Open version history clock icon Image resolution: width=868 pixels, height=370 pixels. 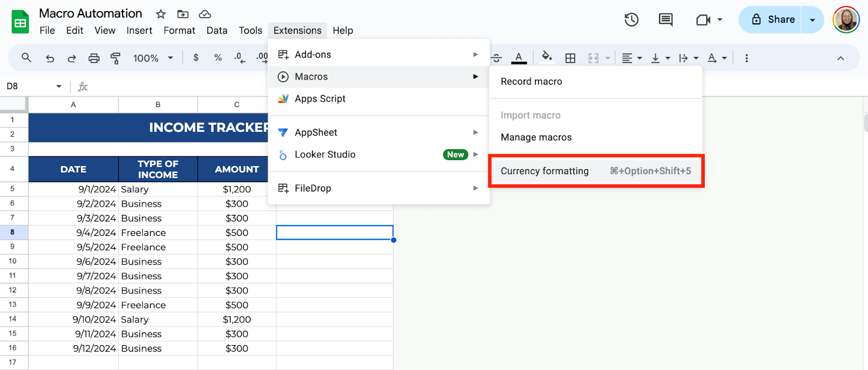tap(631, 20)
